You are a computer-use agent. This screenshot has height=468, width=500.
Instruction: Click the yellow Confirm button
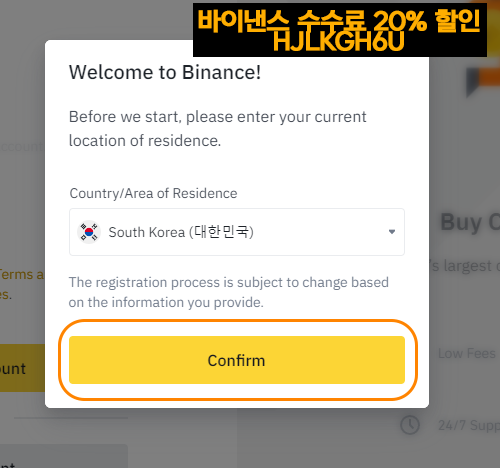(237, 360)
